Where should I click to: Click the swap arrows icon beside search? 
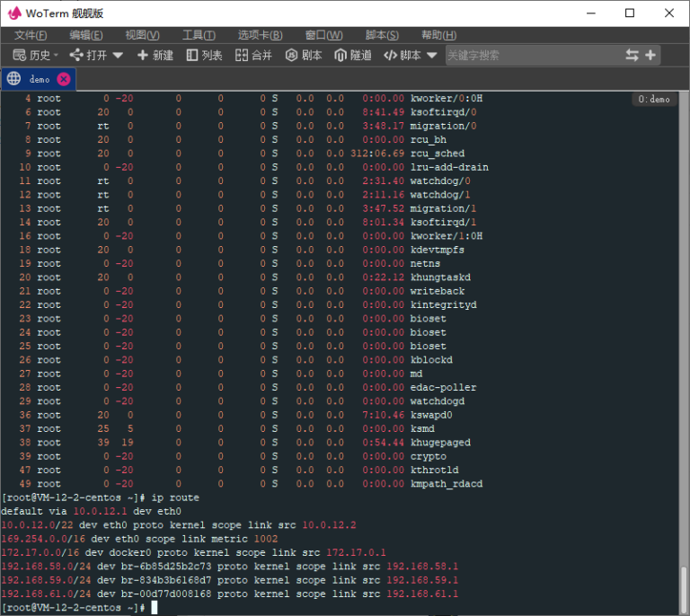coord(632,56)
